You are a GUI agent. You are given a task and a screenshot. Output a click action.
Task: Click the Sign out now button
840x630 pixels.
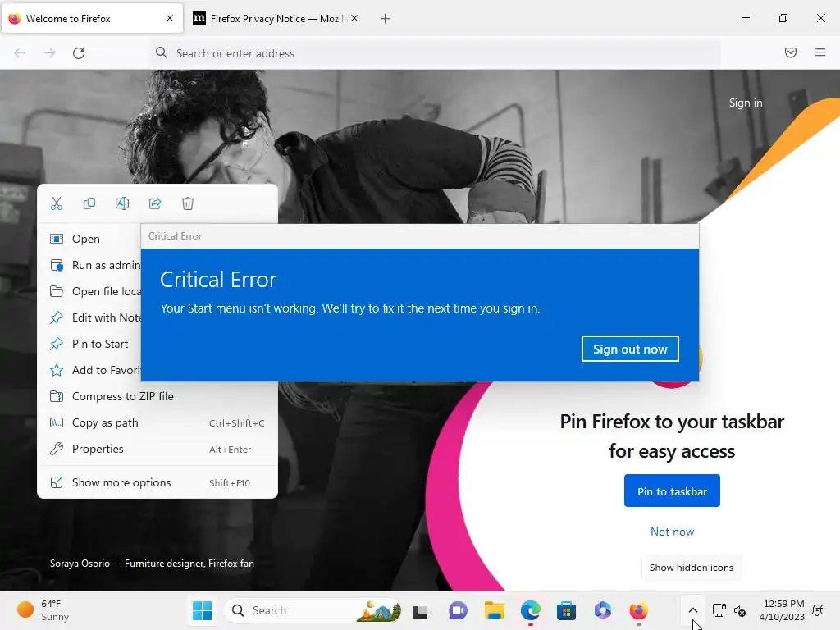(630, 349)
